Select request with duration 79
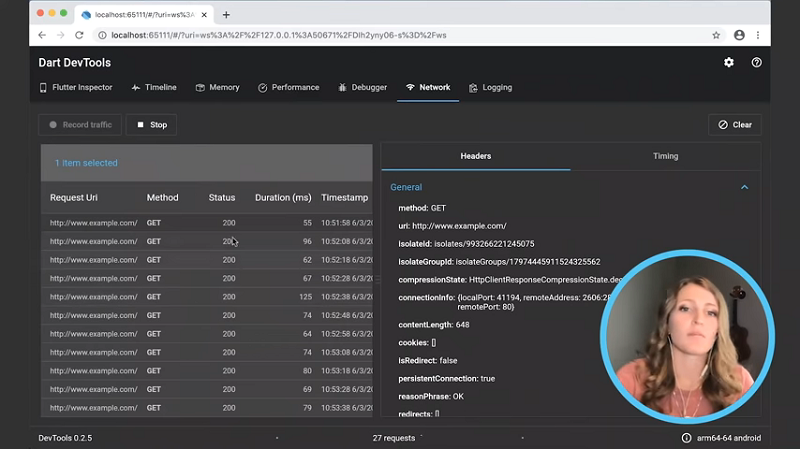This screenshot has width=800, height=449. coord(207,408)
